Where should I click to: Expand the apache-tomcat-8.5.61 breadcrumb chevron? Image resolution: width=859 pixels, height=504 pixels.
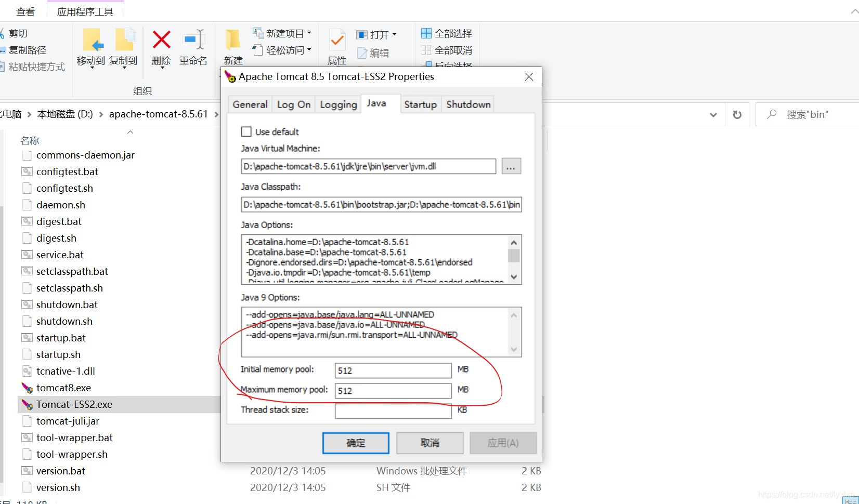click(x=216, y=114)
